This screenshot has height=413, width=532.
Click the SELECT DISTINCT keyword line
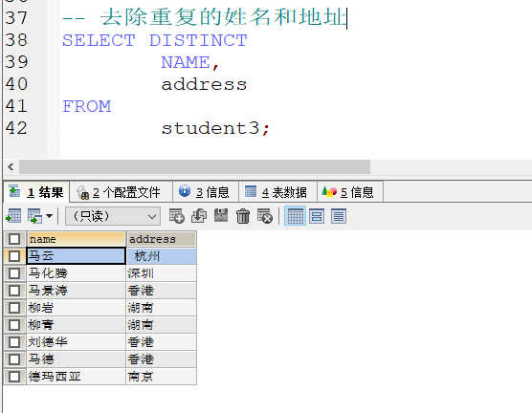tap(155, 40)
